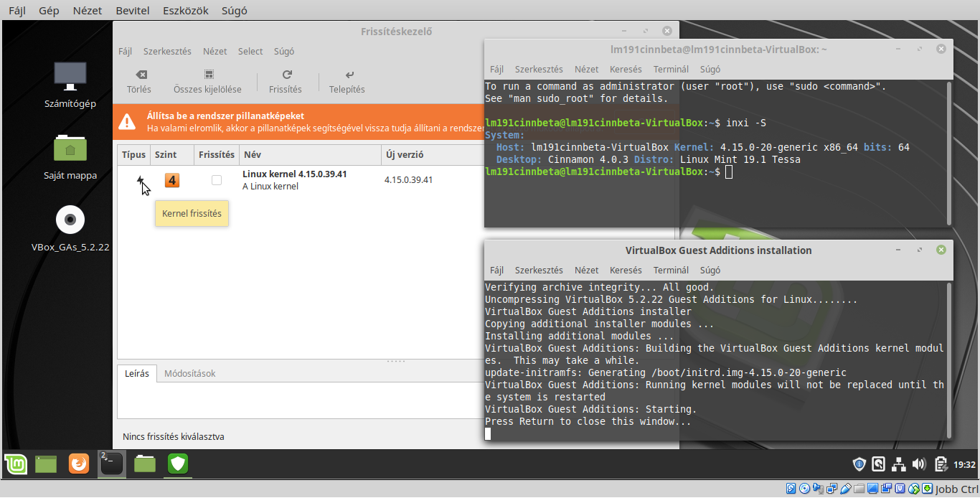Click the orange warning triangle in snapshot banner
Screen dimensions: 980x498
click(128, 121)
